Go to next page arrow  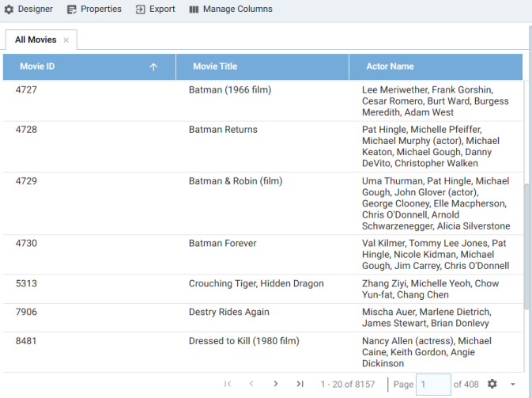[x=276, y=384]
